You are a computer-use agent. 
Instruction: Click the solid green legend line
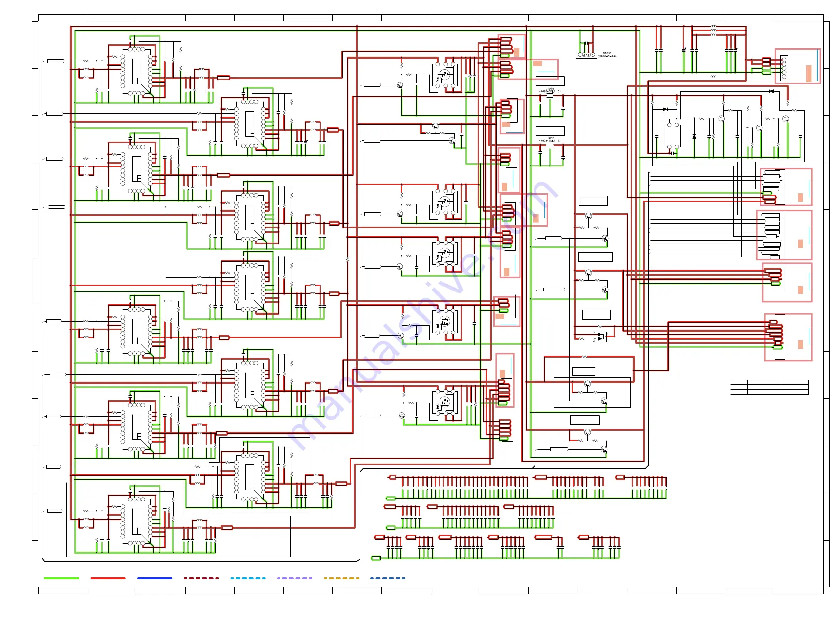click(x=61, y=578)
